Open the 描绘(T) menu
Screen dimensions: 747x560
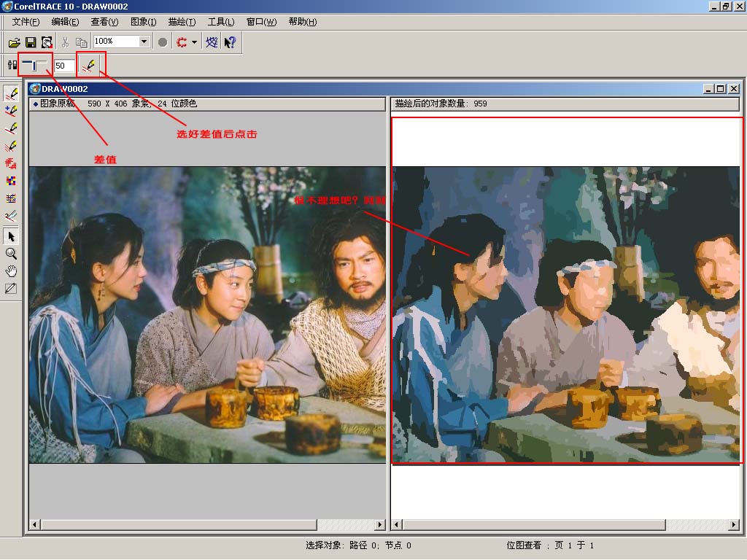[x=182, y=22]
